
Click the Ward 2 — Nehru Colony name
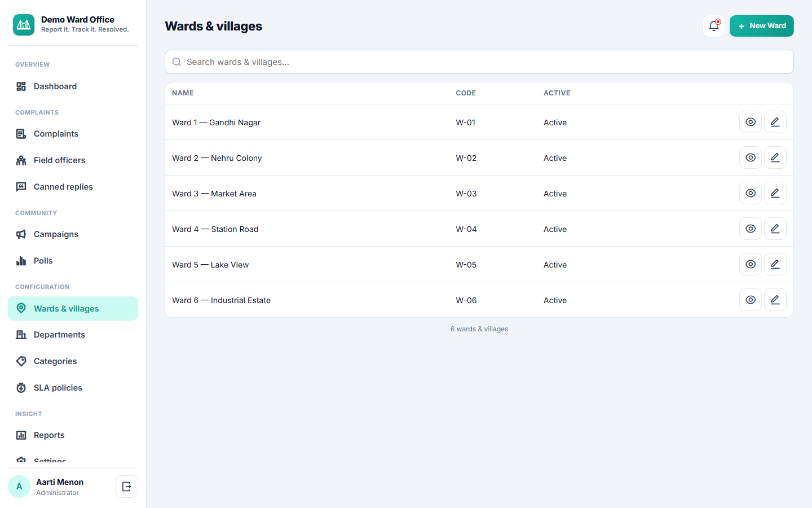tap(217, 158)
